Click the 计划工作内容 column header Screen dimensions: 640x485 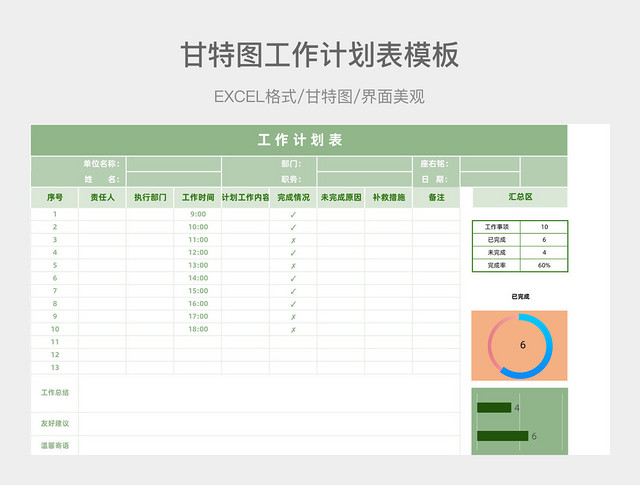[x=245, y=198]
